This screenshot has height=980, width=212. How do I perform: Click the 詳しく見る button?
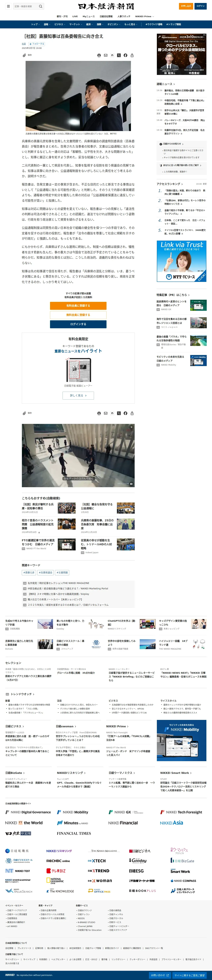pos(78,395)
